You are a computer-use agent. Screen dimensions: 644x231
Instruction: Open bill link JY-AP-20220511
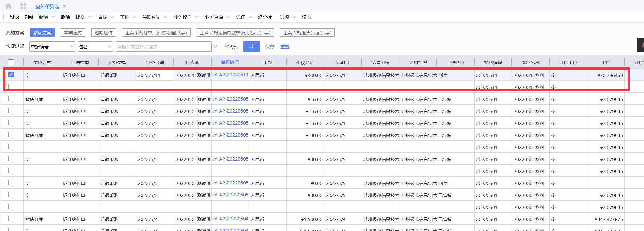pyautogui.click(x=230, y=75)
